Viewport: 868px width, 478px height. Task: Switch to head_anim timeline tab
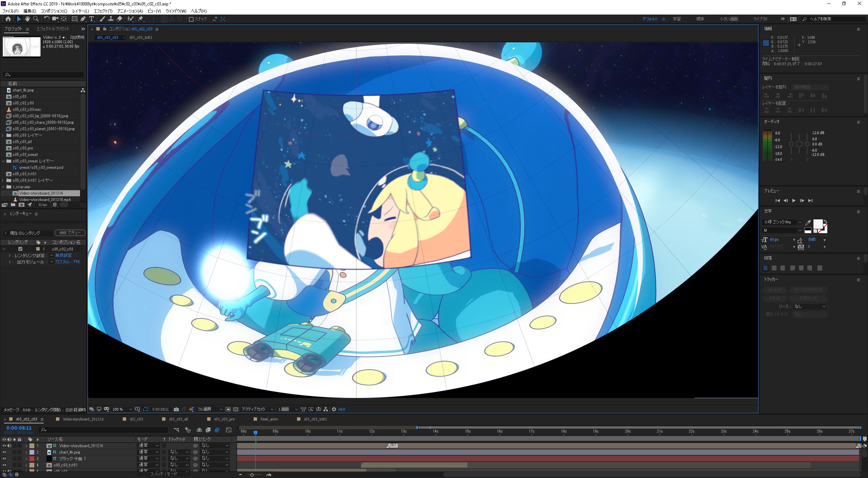[269, 419]
